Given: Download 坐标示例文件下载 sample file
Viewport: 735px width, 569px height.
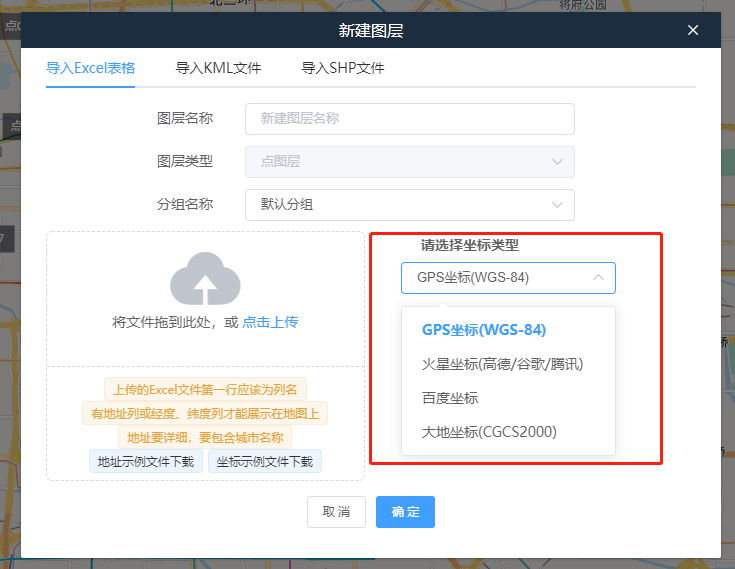Looking at the screenshot, I should tap(265, 462).
